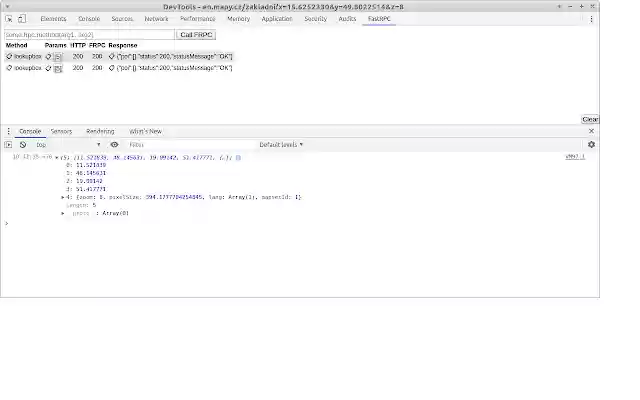The height and width of the screenshot is (400, 640).
Task: Open the Audits tab
Action: [347, 19]
